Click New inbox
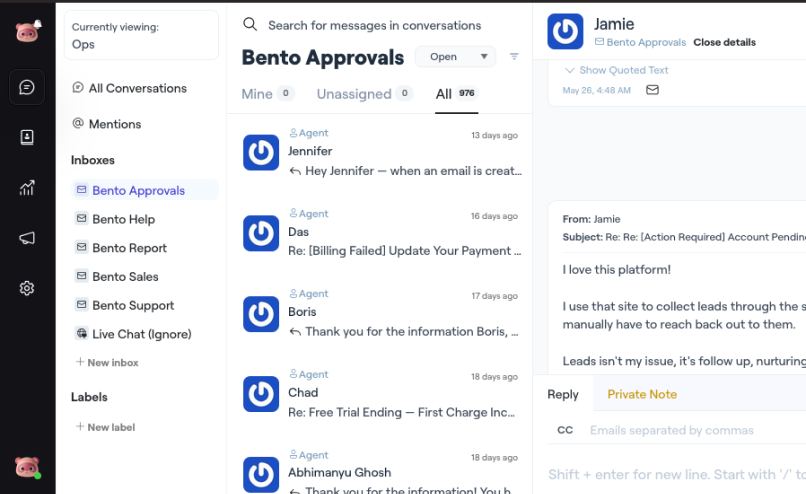The width and height of the screenshot is (806, 494). pyautogui.click(x=107, y=362)
